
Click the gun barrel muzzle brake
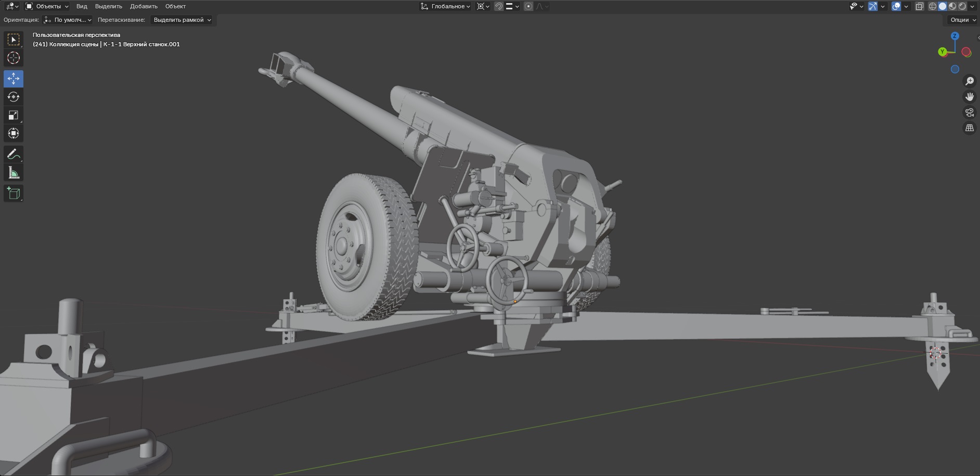(x=286, y=68)
